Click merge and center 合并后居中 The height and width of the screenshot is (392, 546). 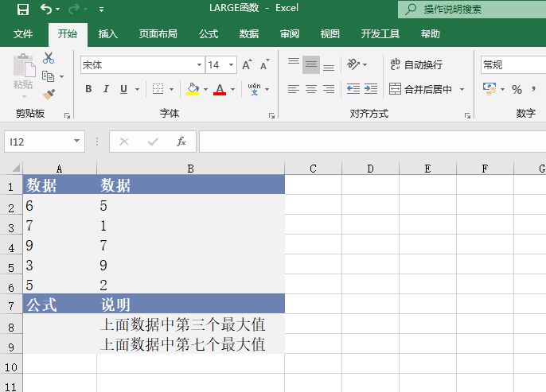click(420, 89)
